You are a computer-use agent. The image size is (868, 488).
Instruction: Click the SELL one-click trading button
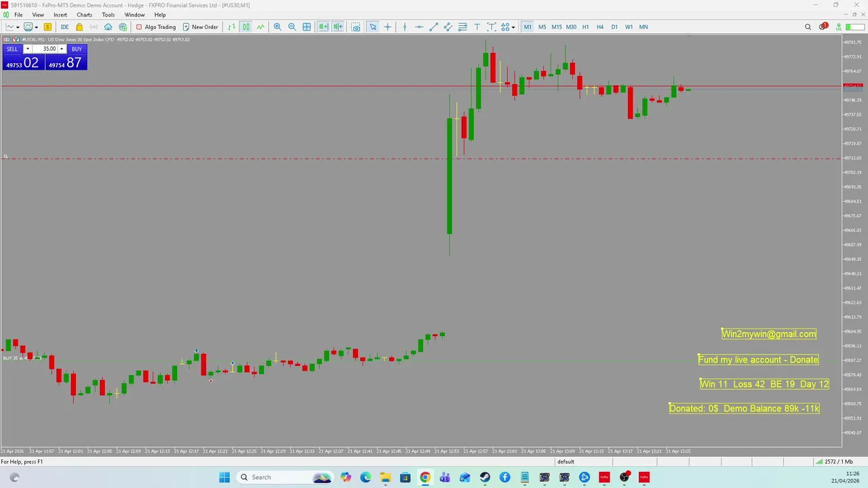point(12,49)
